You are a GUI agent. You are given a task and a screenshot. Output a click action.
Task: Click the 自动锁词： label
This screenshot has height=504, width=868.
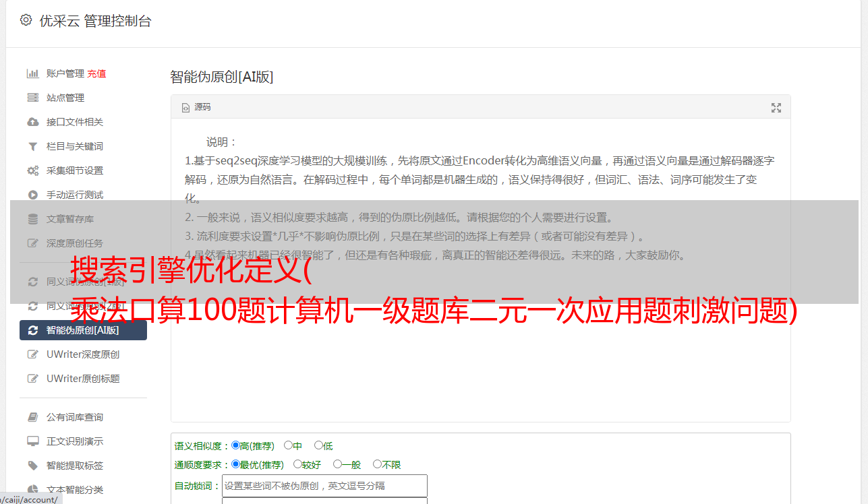pyautogui.click(x=198, y=486)
